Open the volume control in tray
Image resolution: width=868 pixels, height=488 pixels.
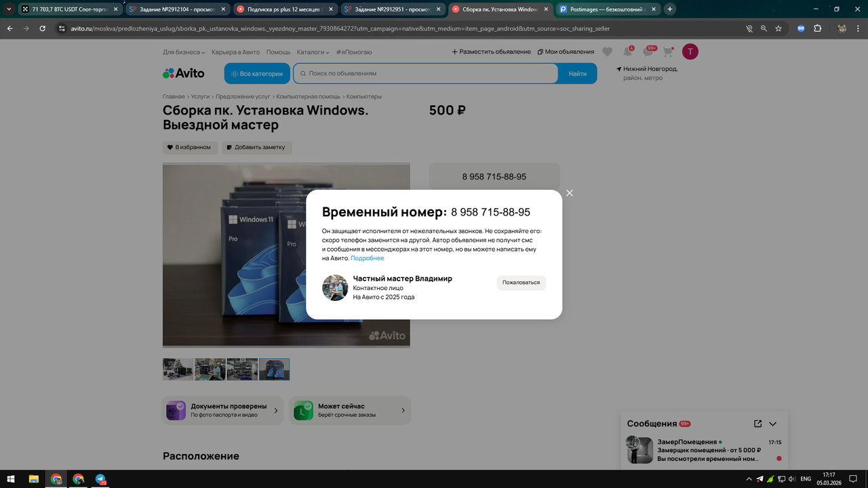pyautogui.click(x=792, y=479)
